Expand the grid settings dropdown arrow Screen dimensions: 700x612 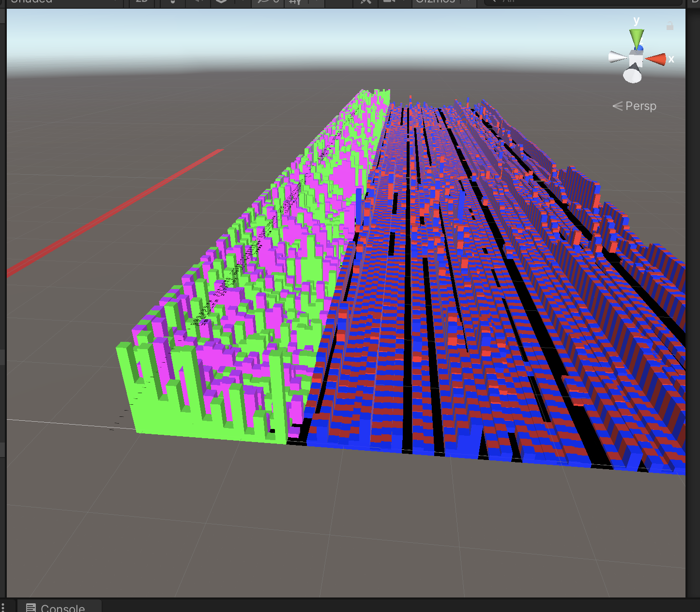[x=316, y=1]
